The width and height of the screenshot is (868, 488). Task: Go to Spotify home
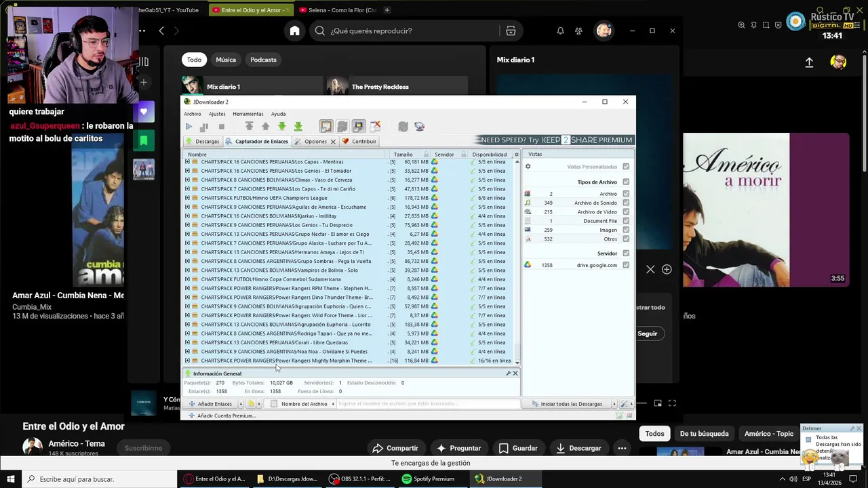click(294, 30)
